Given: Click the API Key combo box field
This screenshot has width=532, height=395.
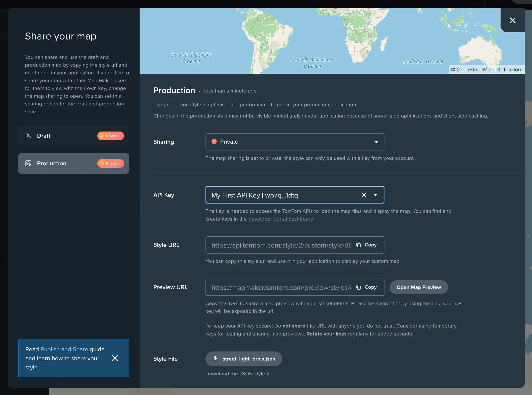Looking at the screenshot, I should click(295, 195).
